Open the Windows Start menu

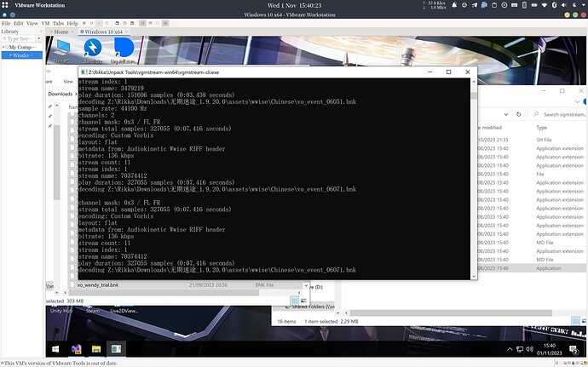(55, 349)
